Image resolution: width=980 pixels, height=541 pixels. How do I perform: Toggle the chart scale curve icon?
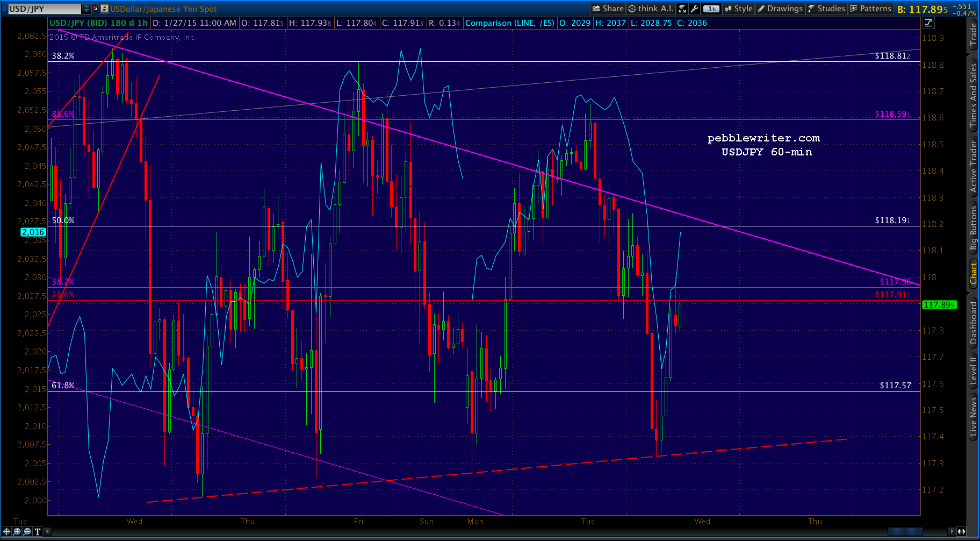coord(928,23)
